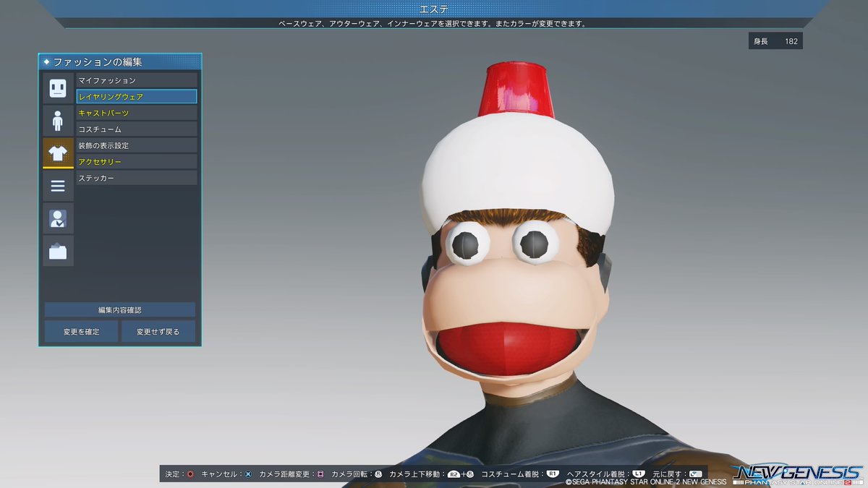Click the キャンセル label in the hint bar
This screenshot has width=868, height=488.
point(218,474)
